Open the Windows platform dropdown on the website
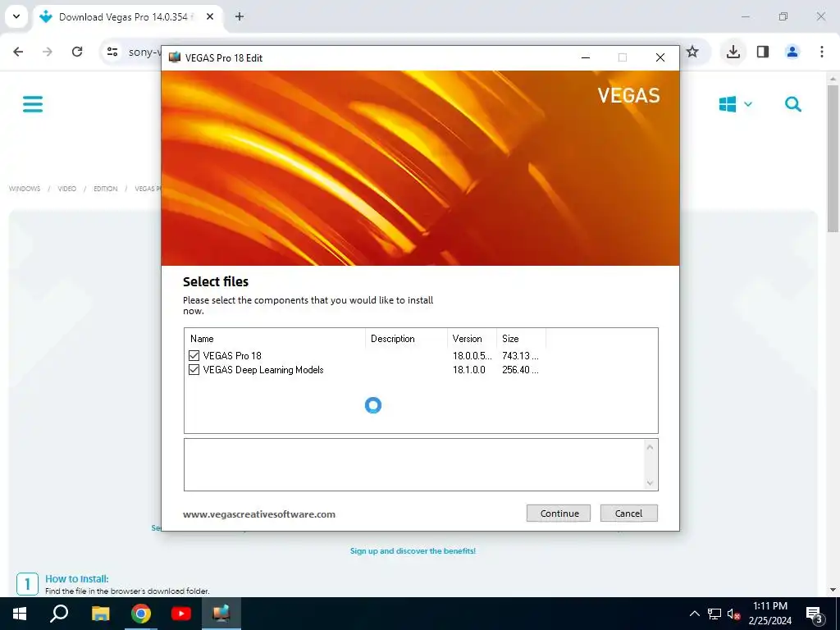 coord(736,104)
